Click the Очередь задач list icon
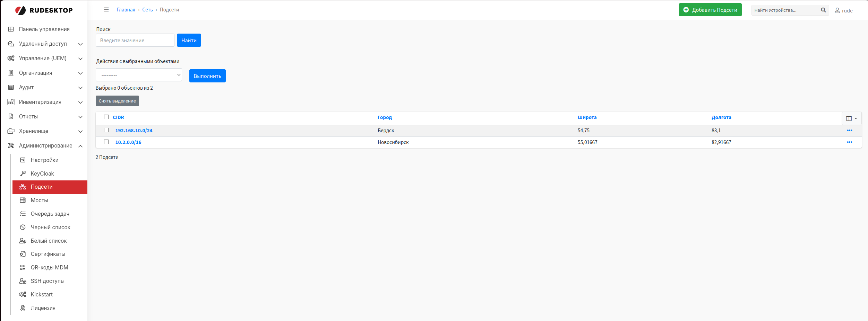 (x=23, y=214)
